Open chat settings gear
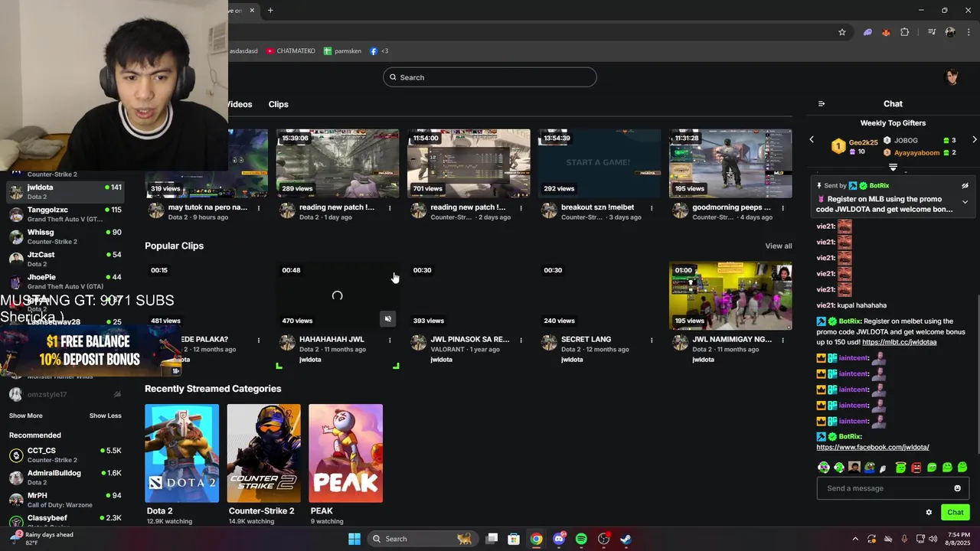This screenshot has height=551, width=980. click(929, 513)
